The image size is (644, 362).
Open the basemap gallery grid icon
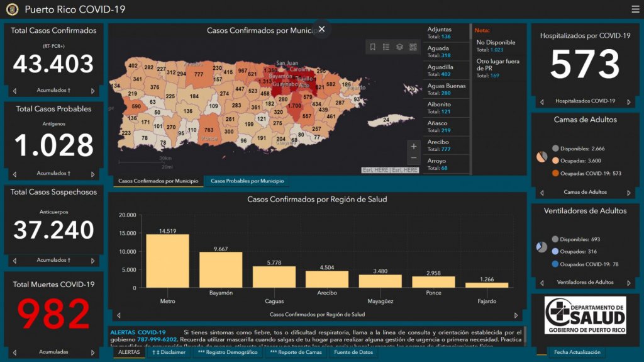point(413,47)
